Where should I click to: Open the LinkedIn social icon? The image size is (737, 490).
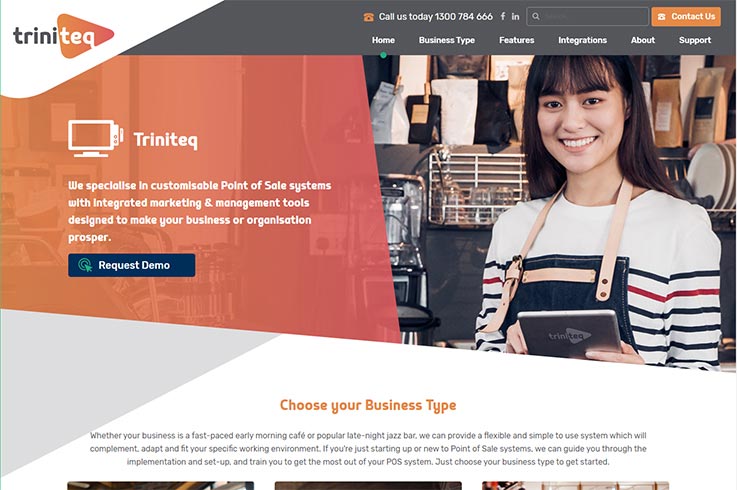click(516, 16)
